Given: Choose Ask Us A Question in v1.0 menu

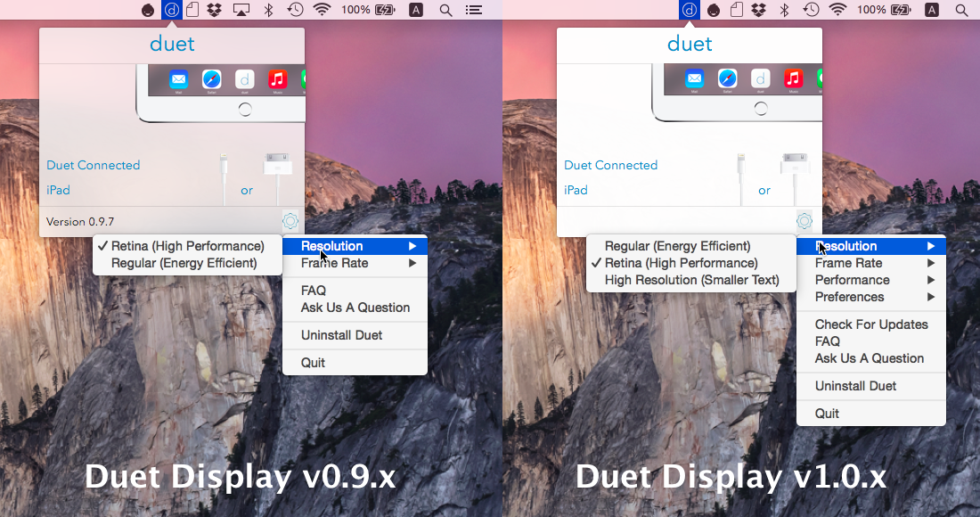Looking at the screenshot, I should 871,358.
